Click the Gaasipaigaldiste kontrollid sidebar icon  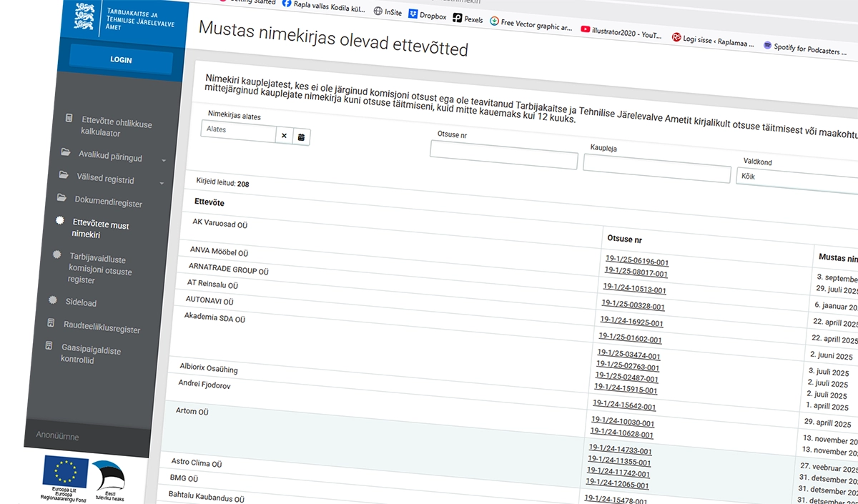point(49,346)
